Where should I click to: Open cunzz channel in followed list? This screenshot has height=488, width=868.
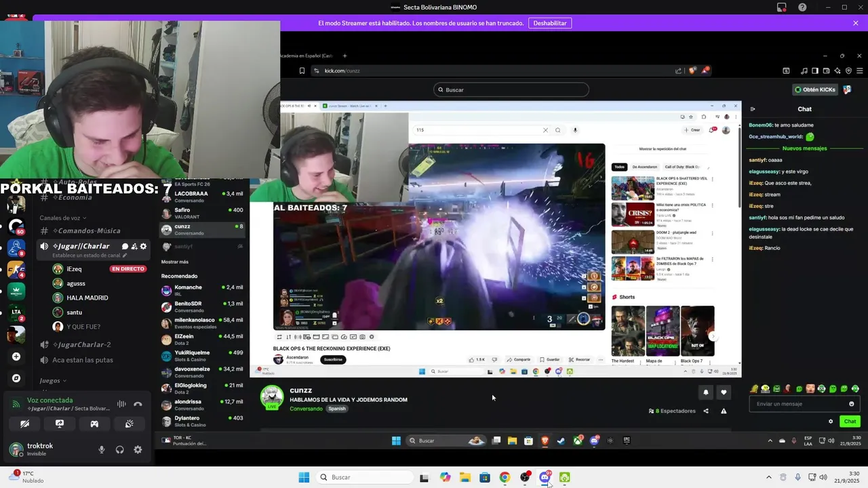coord(202,230)
